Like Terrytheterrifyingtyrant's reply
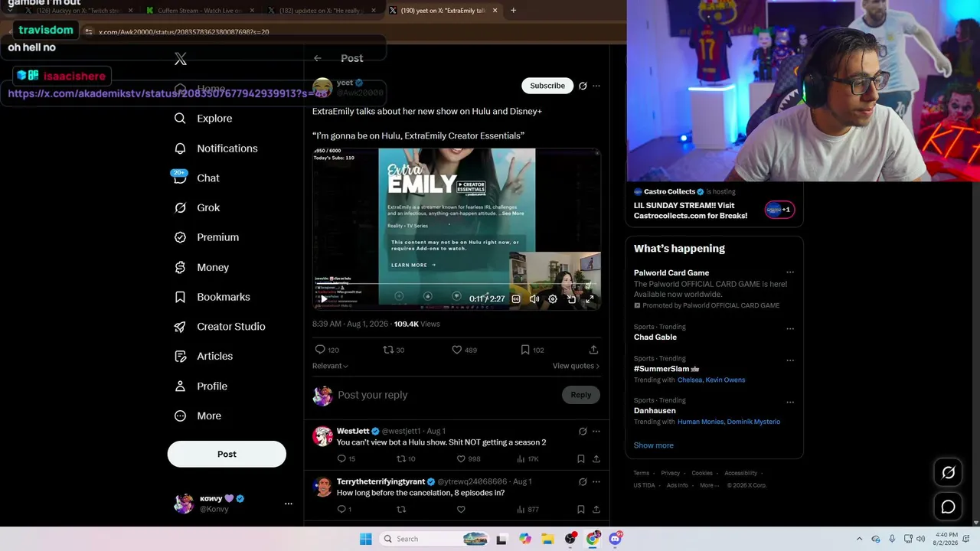980x551 pixels. tap(461, 510)
